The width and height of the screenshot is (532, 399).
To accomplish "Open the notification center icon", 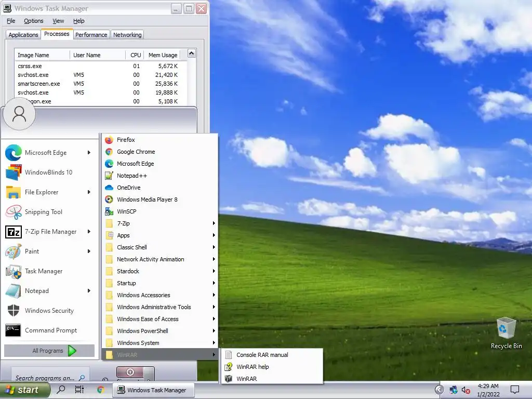I will 515,390.
